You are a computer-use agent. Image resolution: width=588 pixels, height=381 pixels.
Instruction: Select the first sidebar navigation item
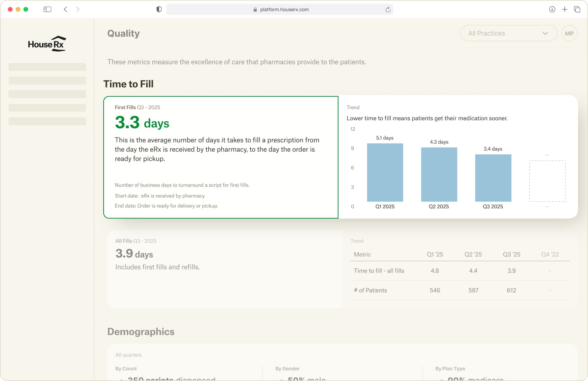click(47, 67)
